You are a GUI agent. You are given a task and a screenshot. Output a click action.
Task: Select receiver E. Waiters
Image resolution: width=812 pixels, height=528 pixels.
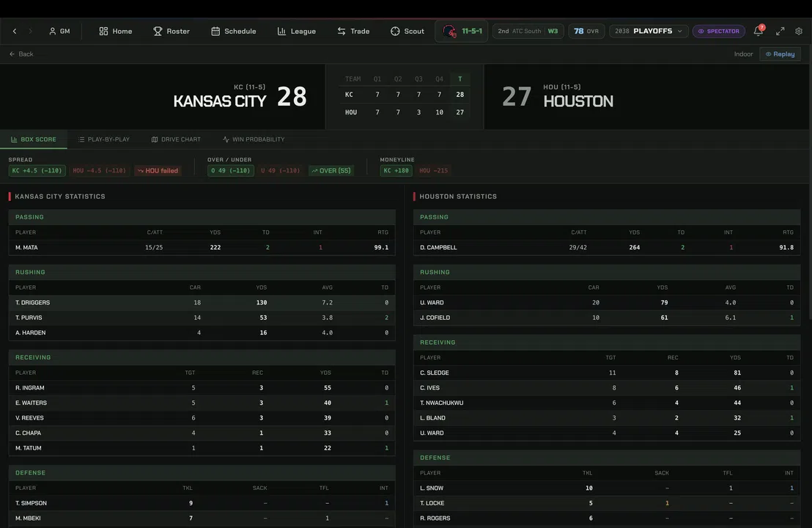[202, 403]
